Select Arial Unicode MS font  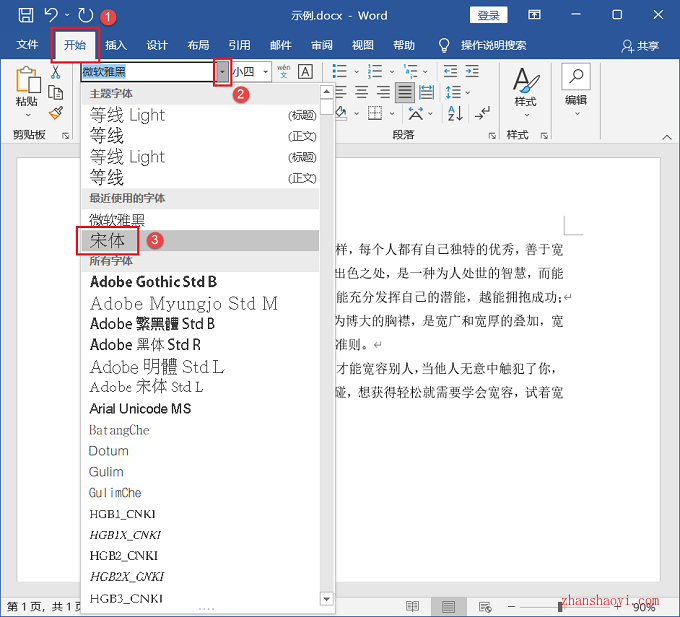pos(200,408)
